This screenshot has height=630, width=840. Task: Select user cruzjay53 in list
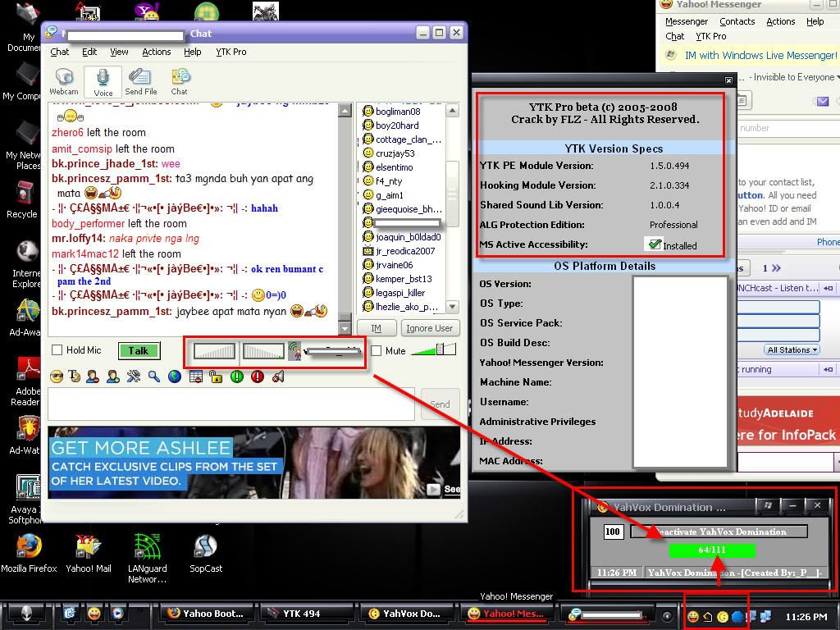[395, 153]
